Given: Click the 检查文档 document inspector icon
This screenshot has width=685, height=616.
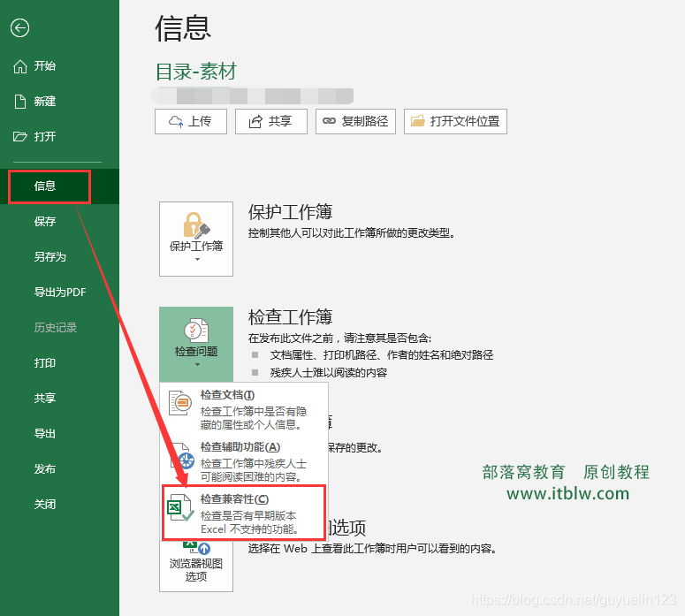Looking at the screenshot, I should (x=180, y=403).
